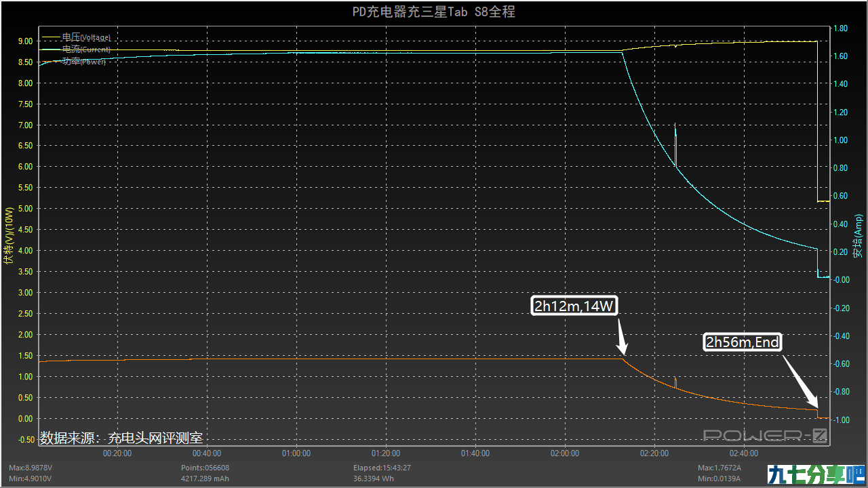
Task: Click the left axis title '伏特(V)/(10W)'
Action: click(x=8, y=236)
